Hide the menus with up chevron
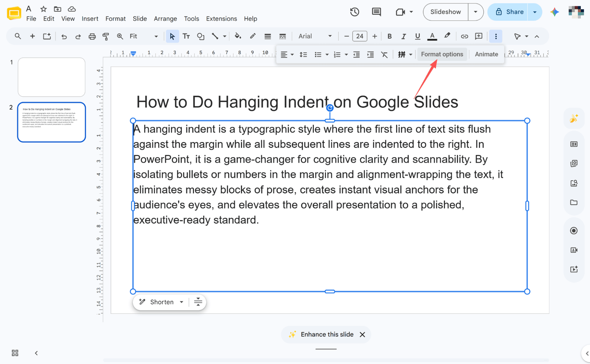The image size is (590, 364). coord(537,36)
